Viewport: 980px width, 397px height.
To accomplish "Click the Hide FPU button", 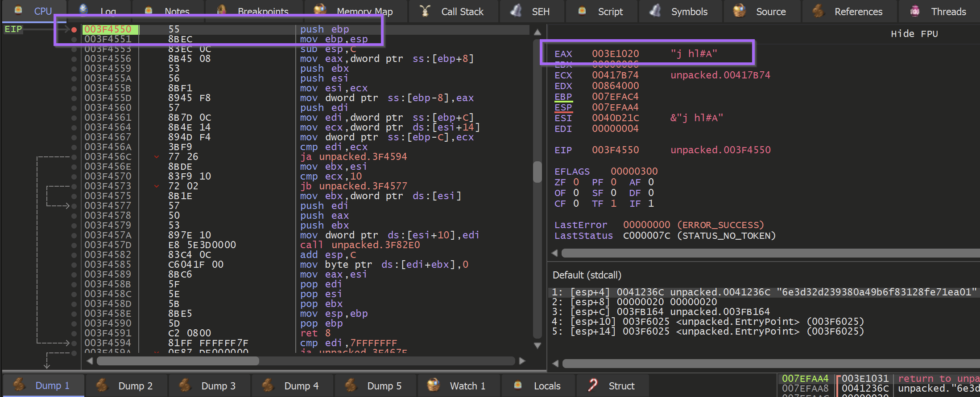I will pos(914,34).
